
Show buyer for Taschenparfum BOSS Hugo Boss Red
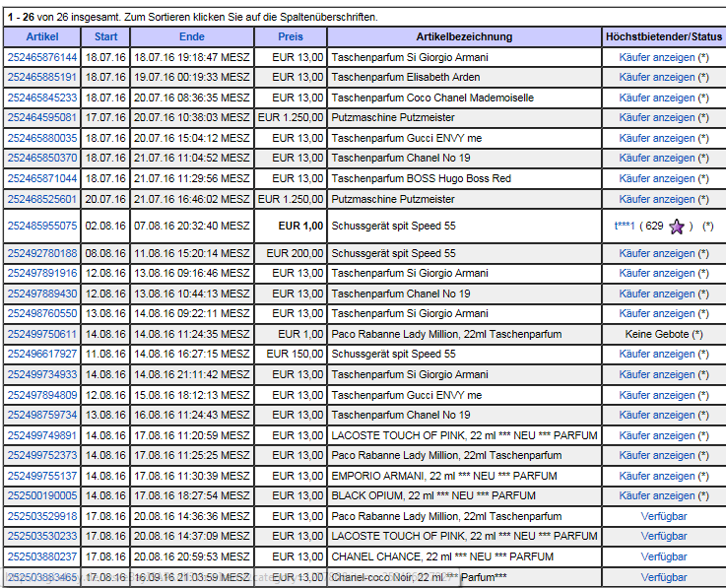click(x=657, y=178)
